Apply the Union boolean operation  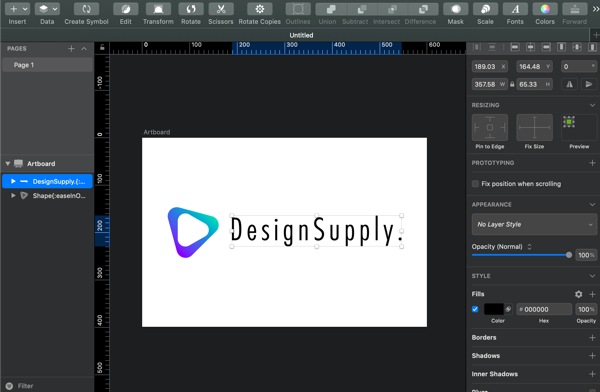pyautogui.click(x=331, y=9)
